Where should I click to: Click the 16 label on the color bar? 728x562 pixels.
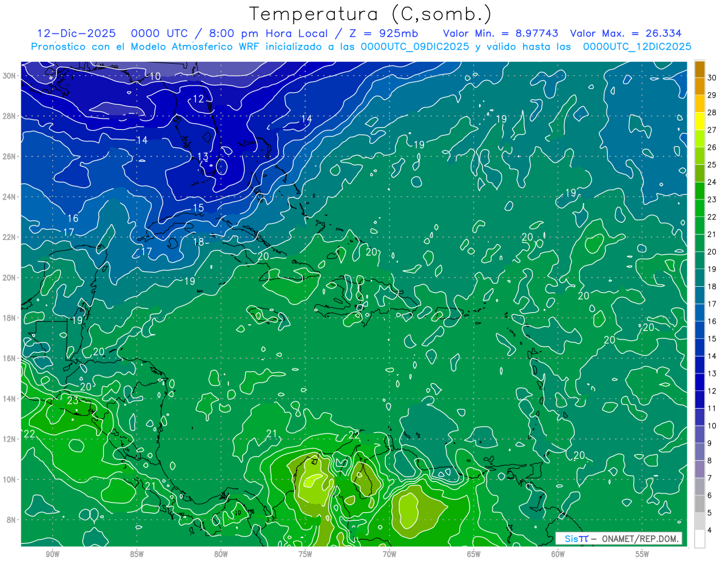[712, 321]
